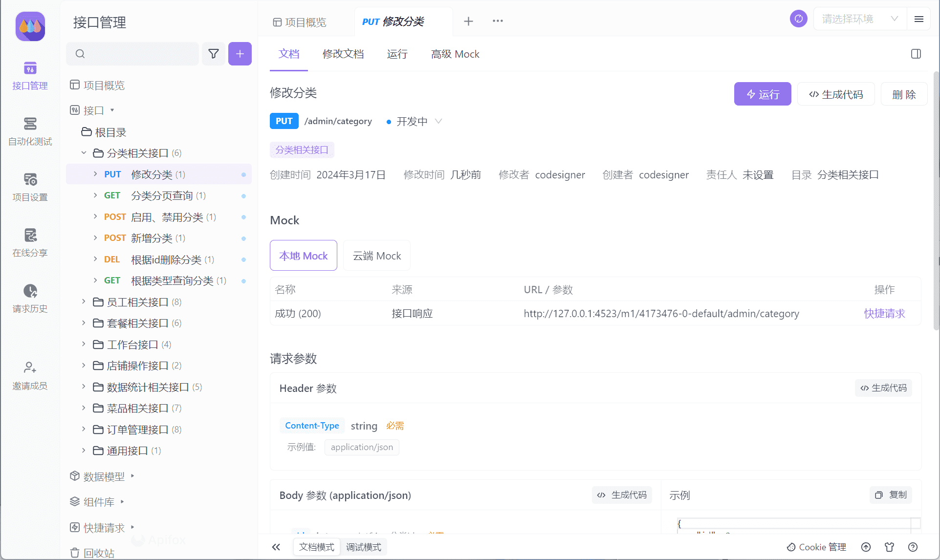Expand POST 启用、禁用分类 item

95,216
